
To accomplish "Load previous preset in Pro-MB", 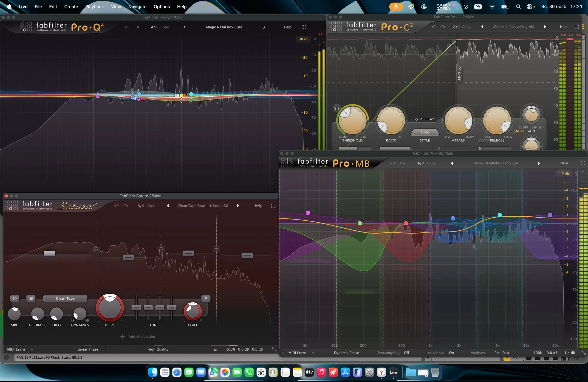I will coord(452,163).
